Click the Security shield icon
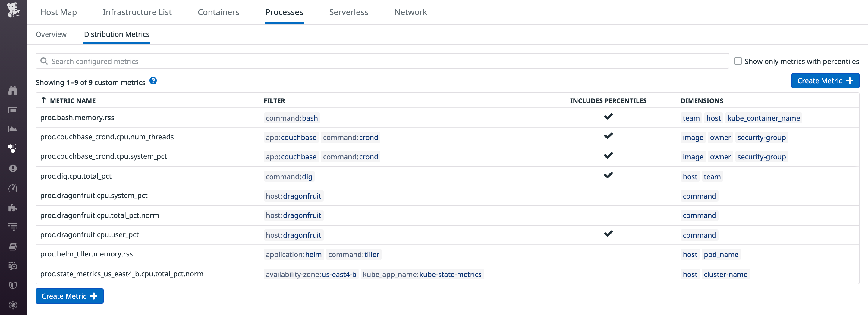Image resolution: width=868 pixels, height=315 pixels. tap(13, 286)
